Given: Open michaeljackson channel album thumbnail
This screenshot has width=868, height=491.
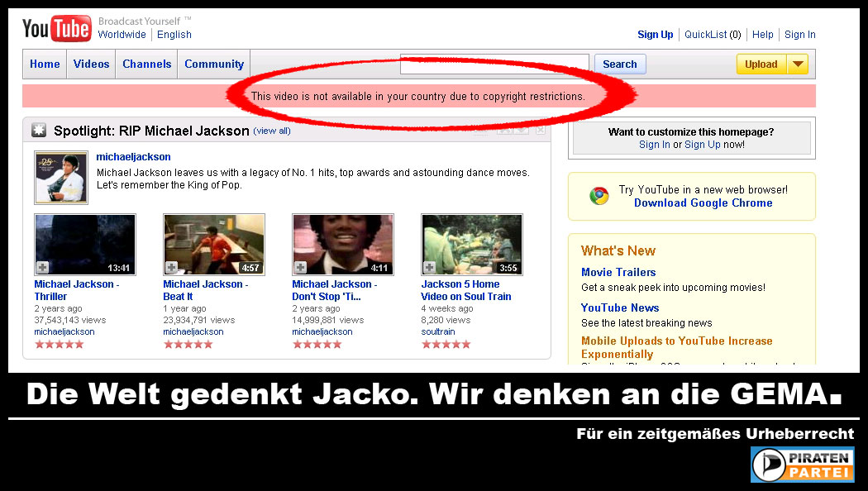Looking at the screenshot, I should (61, 178).
